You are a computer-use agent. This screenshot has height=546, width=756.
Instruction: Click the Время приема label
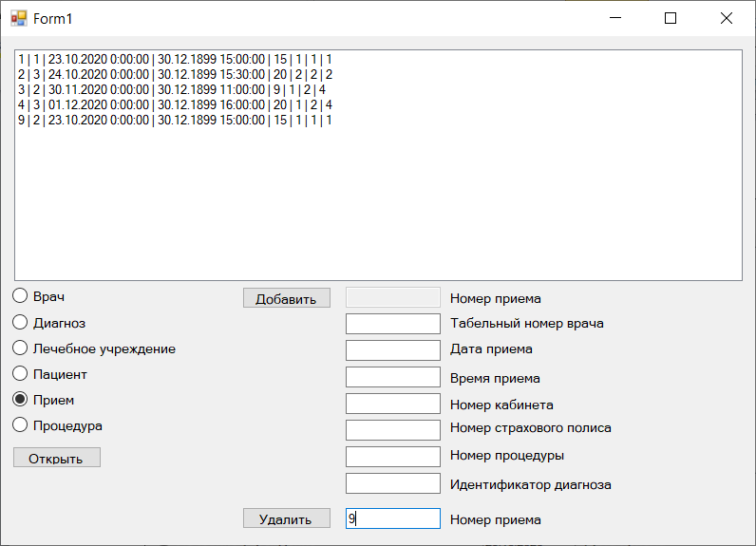coord(495,378)
